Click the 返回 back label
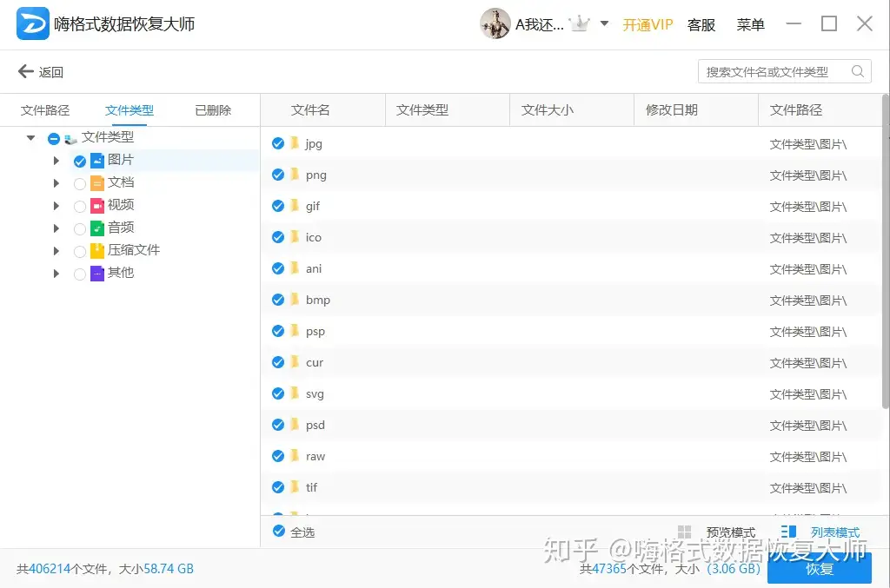Screen dimensions: 890x588 point(51,72)
